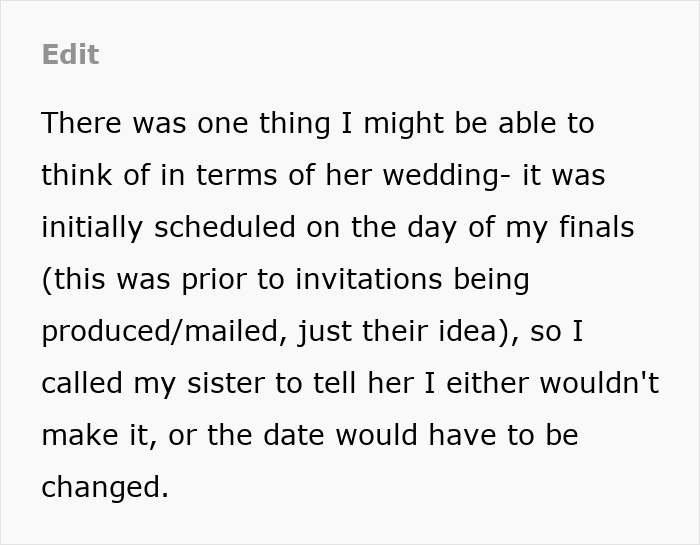
Task: Click the word "wouldn't" at line end
Action: pyautogui.click(x=599, y=383)
